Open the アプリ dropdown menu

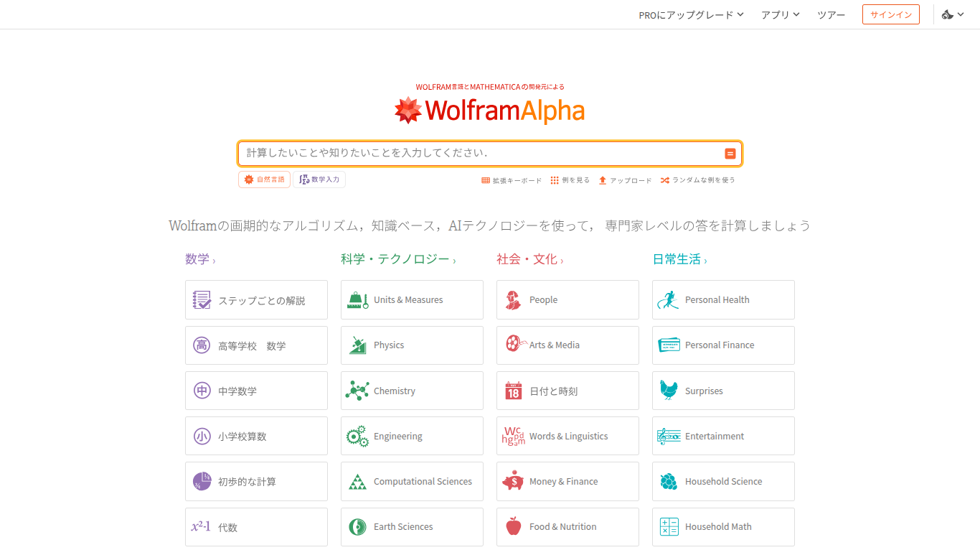coord(781,14)
